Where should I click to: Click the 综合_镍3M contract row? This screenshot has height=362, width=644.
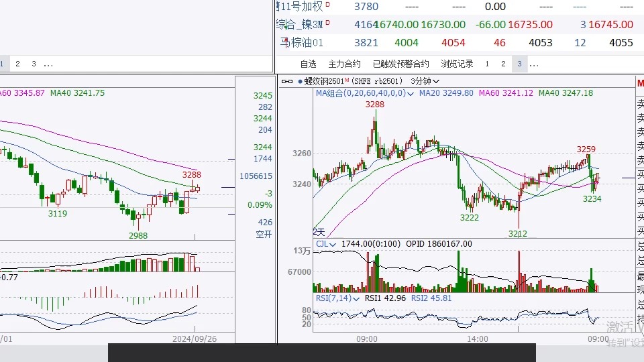coord(299,25)
